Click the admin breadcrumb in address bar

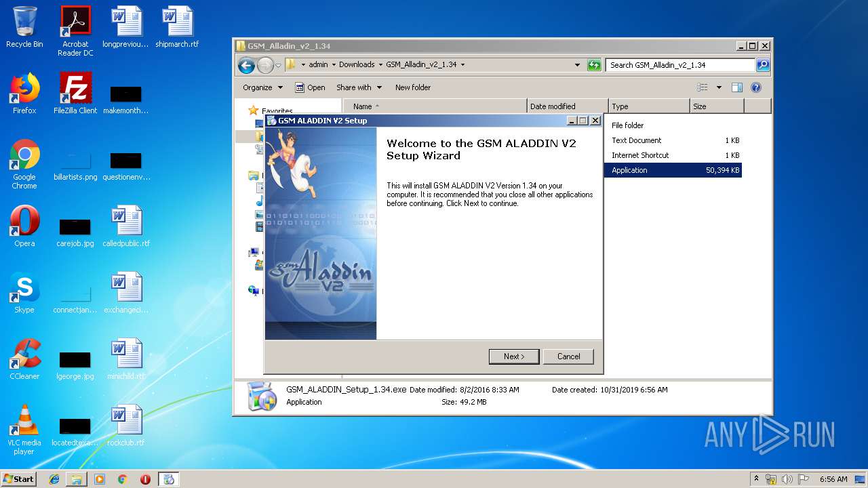click(318, 65)
